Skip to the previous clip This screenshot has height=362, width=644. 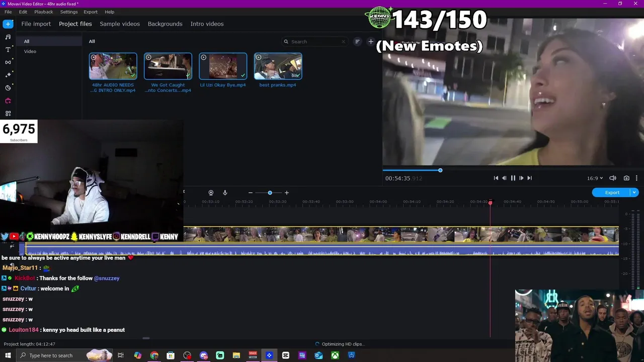point(496,178)
